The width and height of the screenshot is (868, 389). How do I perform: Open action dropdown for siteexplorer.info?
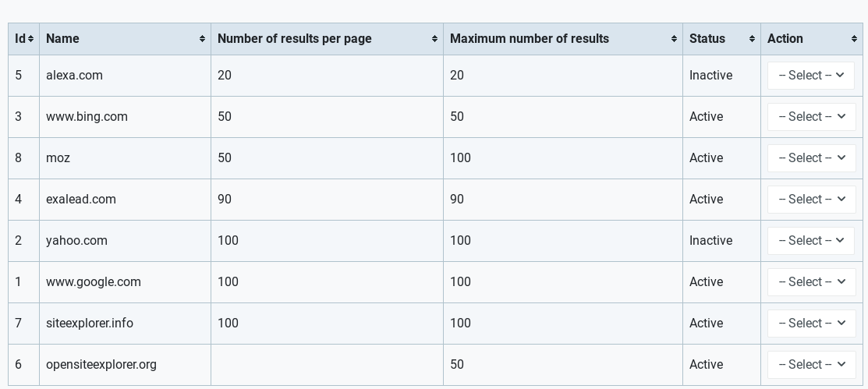pos(811,324)
